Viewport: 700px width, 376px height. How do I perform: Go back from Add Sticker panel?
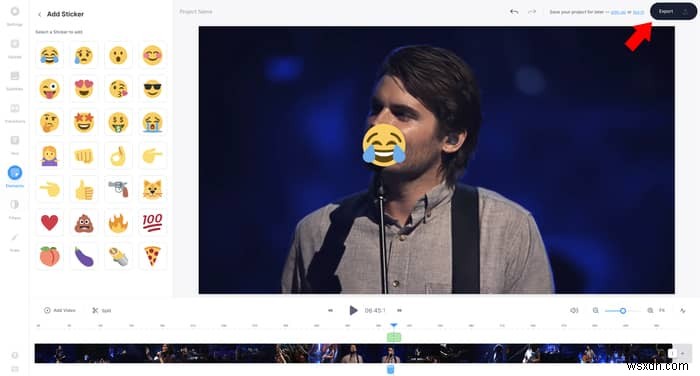point(39,14)
